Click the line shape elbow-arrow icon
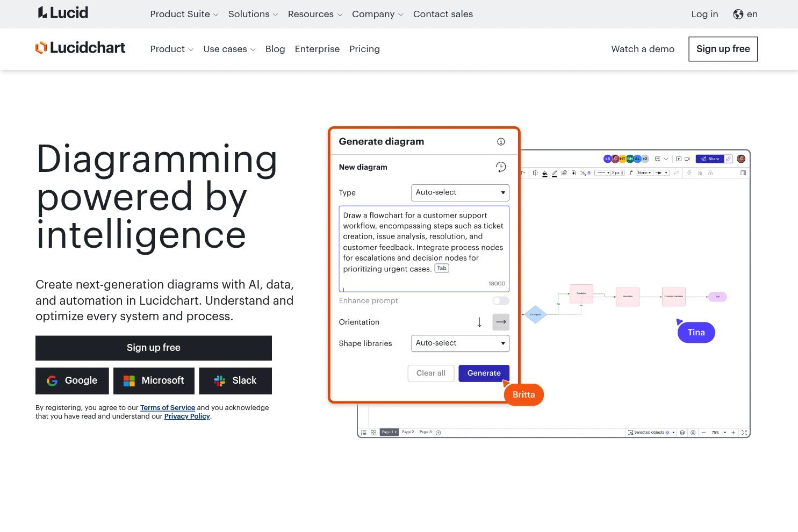This screenshot has width=798, height=532. 631,173
